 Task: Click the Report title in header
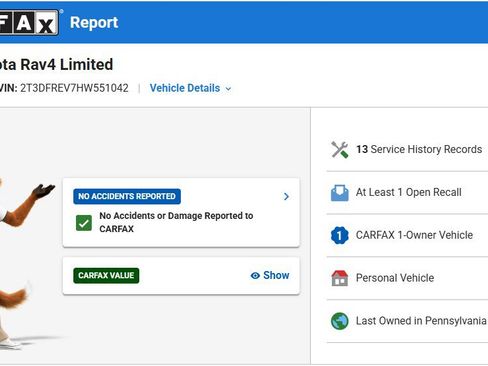[94, 23]
